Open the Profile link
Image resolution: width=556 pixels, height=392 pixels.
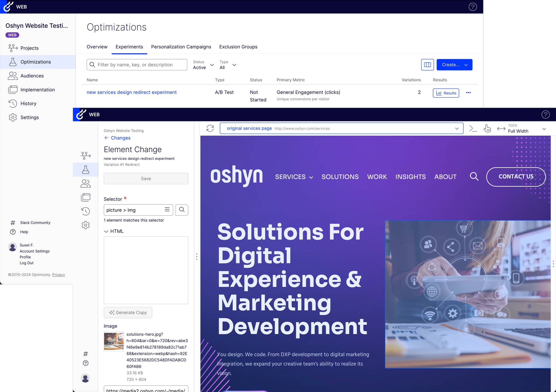(25, 257)
